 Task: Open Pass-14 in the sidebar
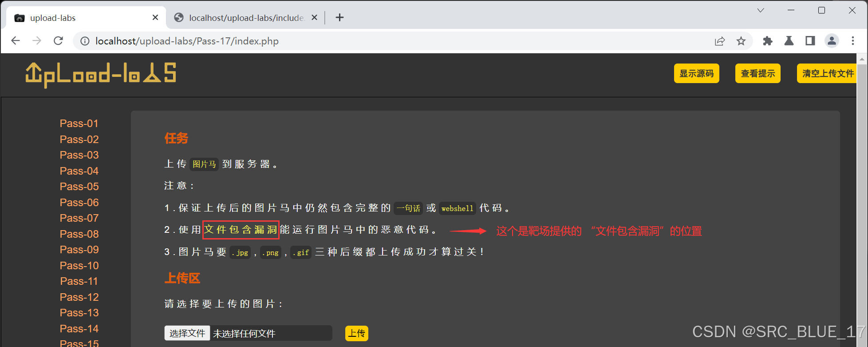point(79,329)
